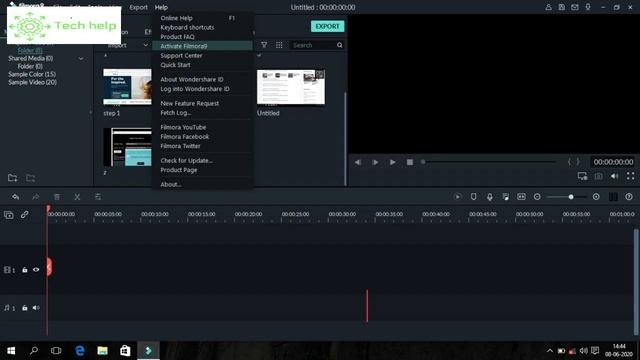Click the preview progress scrubber handle
Image resolution: width=640 pixels, height=360 pixels.
point(423,162)
